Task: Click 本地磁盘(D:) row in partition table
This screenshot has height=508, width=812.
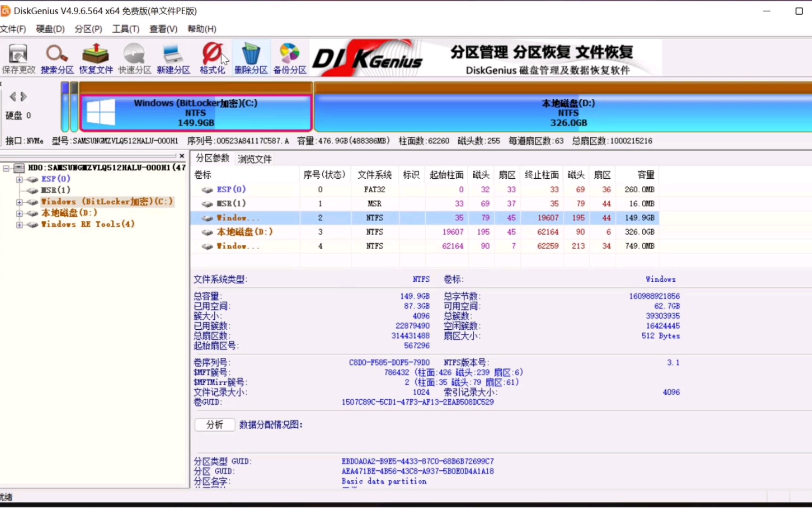Action: pos(425,232)
